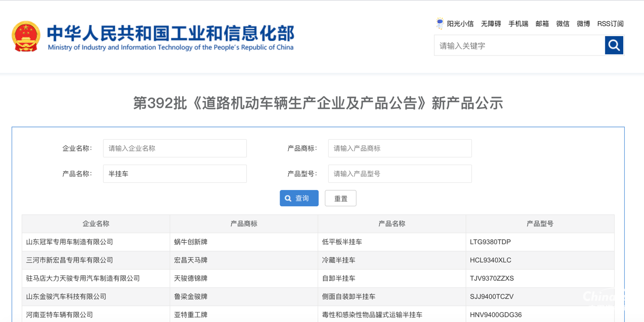Open the 无障碍 accessibility option
The height and width of the screenshot is (322, 644).
pos(490,23)
